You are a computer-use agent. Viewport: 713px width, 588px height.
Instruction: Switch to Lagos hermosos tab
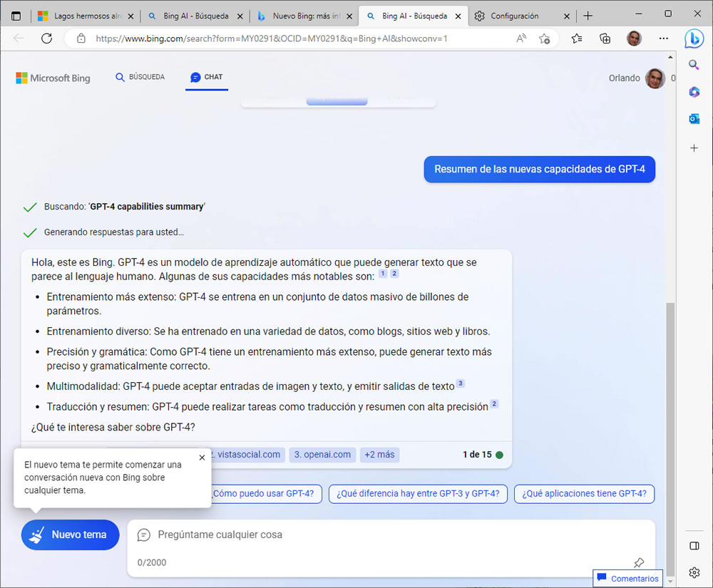tap(86, 16)
